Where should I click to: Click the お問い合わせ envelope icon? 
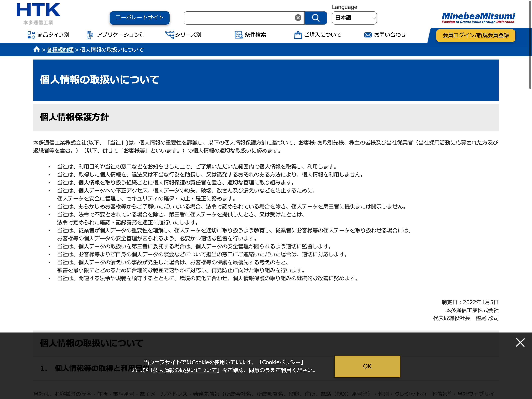point(368,35)
